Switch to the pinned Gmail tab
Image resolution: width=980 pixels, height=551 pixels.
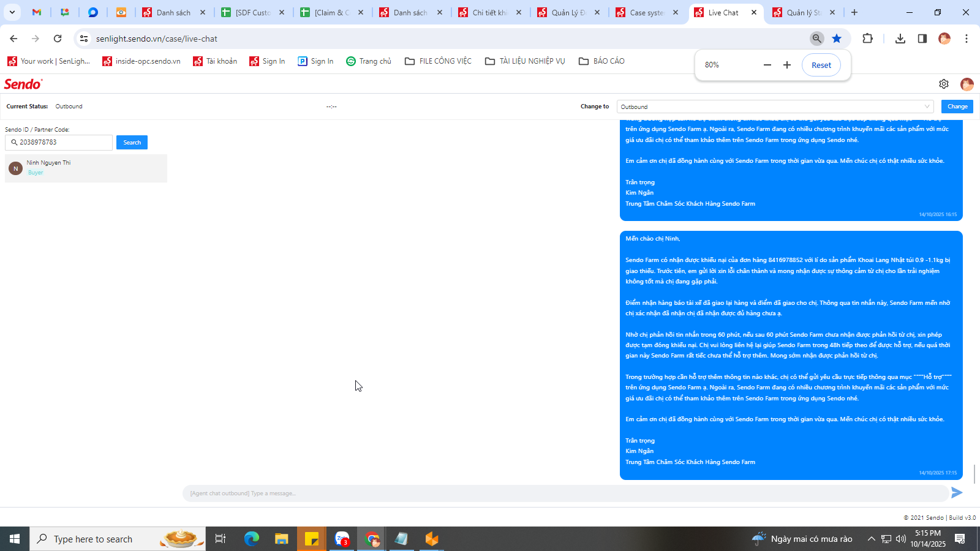pyautogui.click(x=37, y=12)
